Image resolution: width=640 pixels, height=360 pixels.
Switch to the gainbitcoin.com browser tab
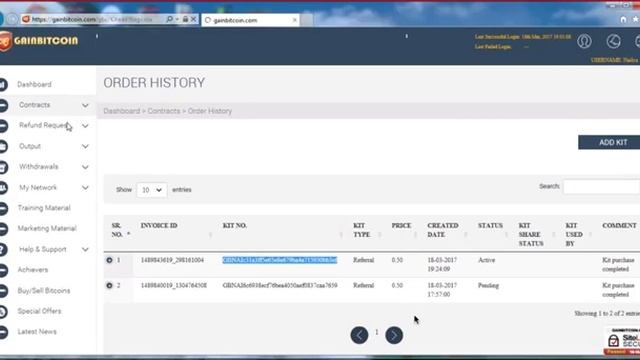pyautogui.click(x=250, y=20)
